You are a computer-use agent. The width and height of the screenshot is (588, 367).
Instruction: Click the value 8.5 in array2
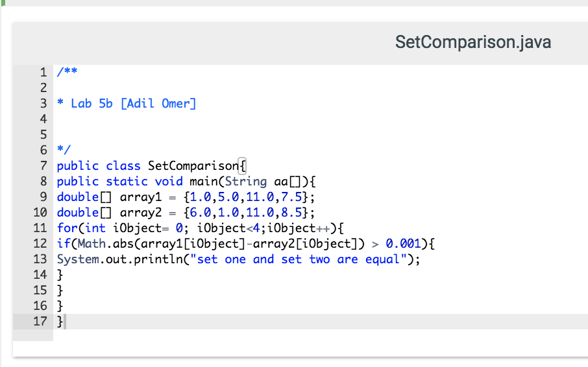click(291, 212)
